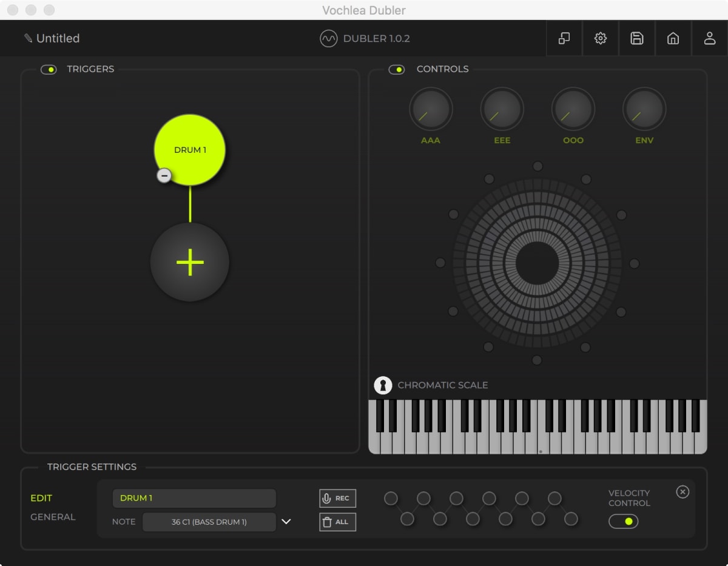The height and width of the screenshot is (566, 728).
Task: Click the Untitled profile name
Action: (58, 38)
